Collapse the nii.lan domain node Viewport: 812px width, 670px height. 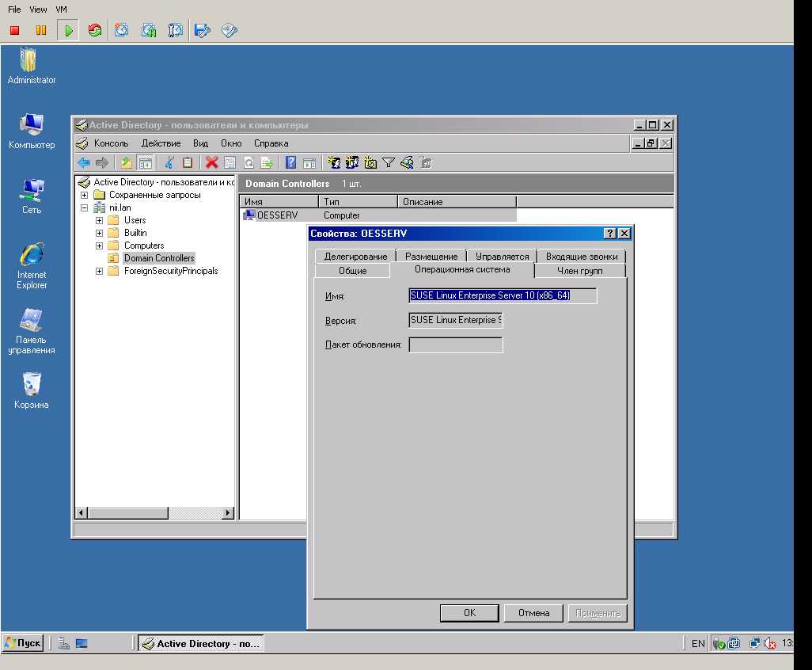(x=85, y=207)
